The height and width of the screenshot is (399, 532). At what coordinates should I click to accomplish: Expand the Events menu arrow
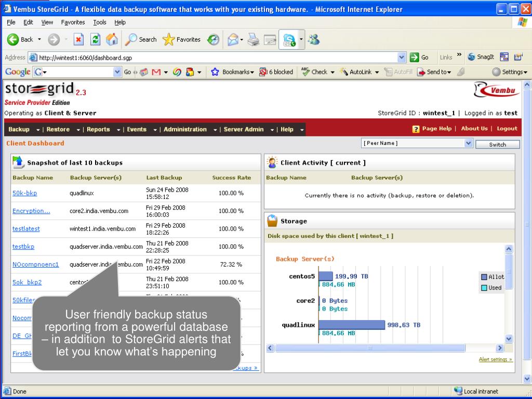(x=155, y=129)
